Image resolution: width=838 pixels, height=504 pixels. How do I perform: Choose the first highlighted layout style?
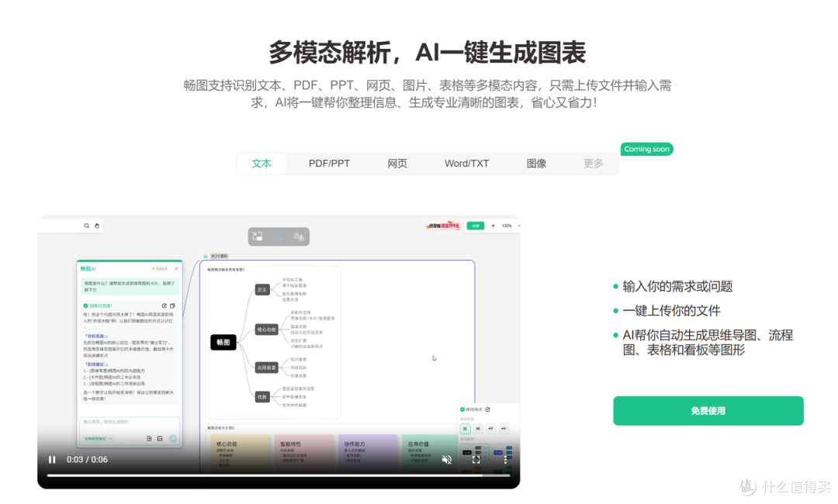coord(465,429)
